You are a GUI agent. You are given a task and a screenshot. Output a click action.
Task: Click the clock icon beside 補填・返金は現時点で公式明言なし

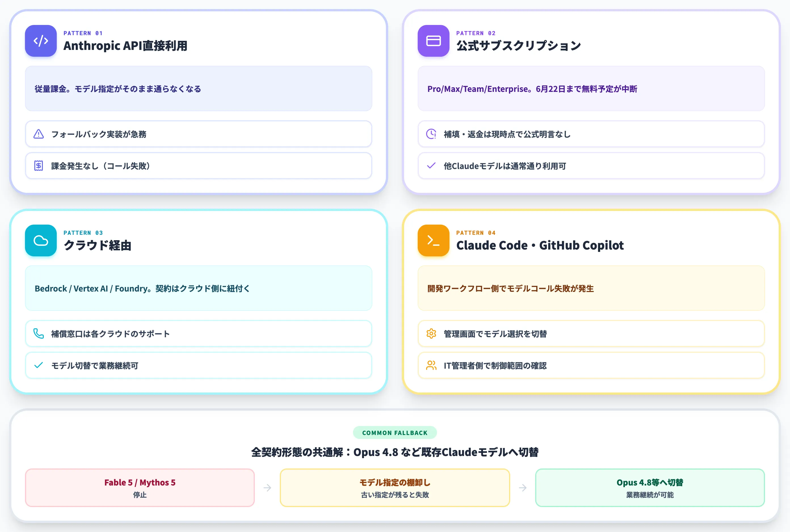point(431,134)
